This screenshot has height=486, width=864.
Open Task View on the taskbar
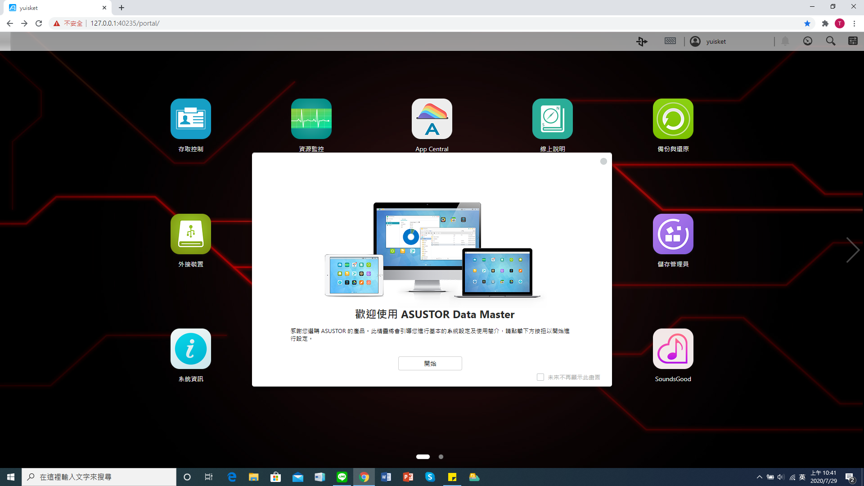[209, 477]
